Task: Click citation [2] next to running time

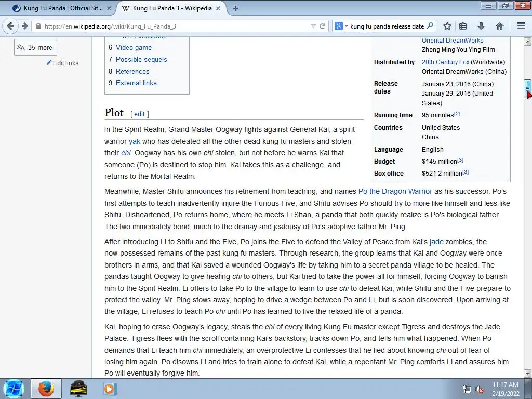Action: pyautogui.click(x=457, y=114)
